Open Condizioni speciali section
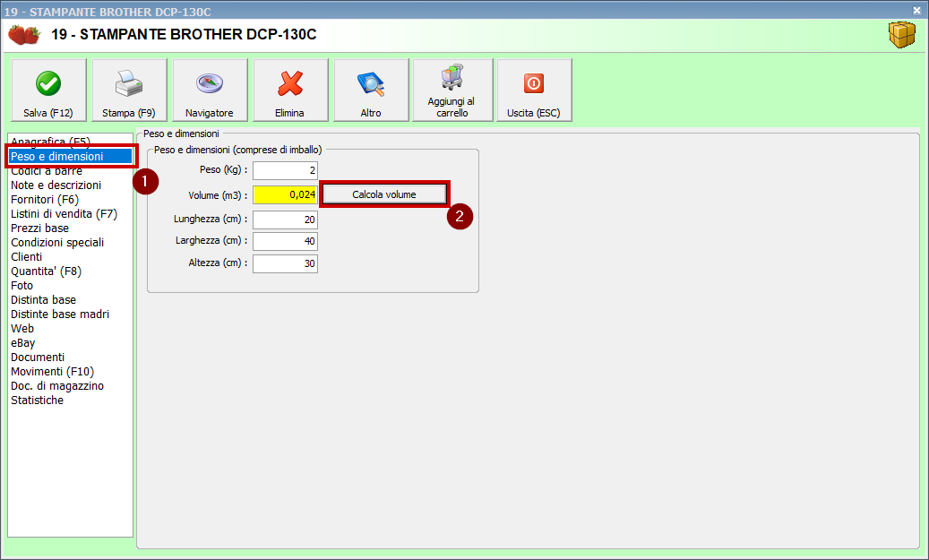Viewport: 929px width, 560px height. [x=57, y=243]
